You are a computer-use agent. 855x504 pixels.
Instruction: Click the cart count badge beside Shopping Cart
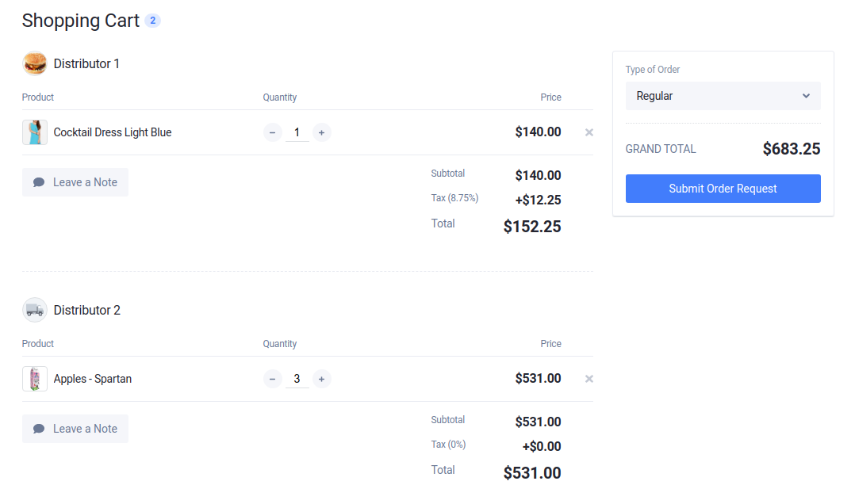152,21
